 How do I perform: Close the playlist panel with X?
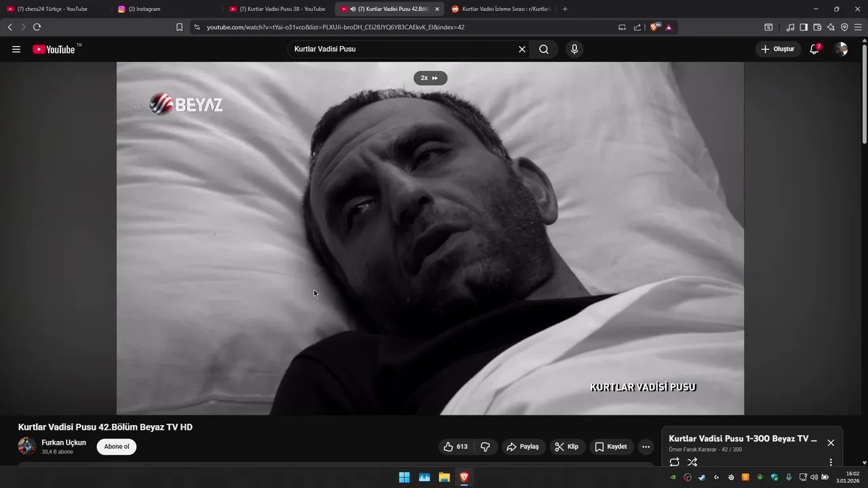(x=831, y=443)
